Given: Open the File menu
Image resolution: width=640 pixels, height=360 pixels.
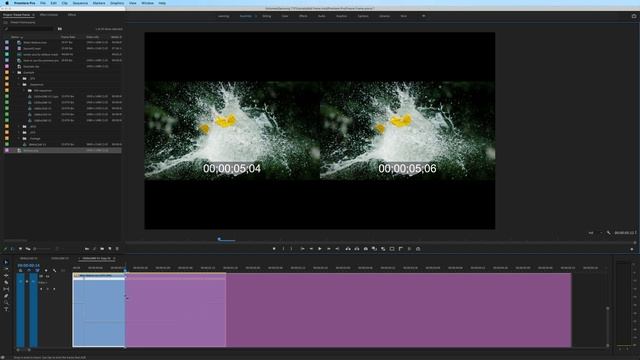Looking at the screenshot, I should pyautogui.click(x=43, y=3).
